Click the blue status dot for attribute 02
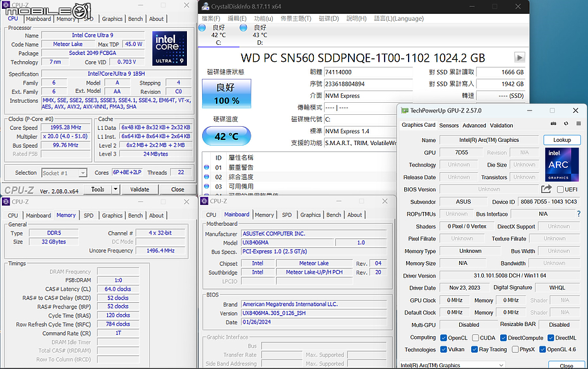Image resolution: width=588 pixels, height=369 pixels. tap(207, 177)
